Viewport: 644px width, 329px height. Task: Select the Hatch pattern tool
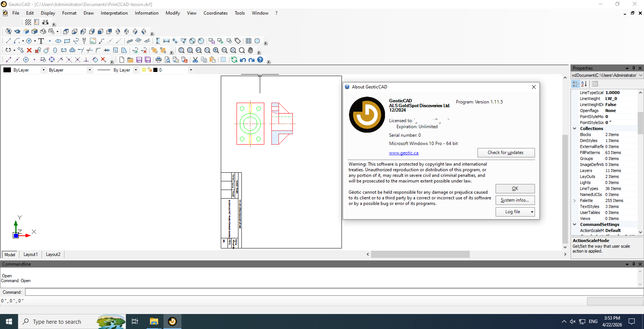(x=28, y=22)
